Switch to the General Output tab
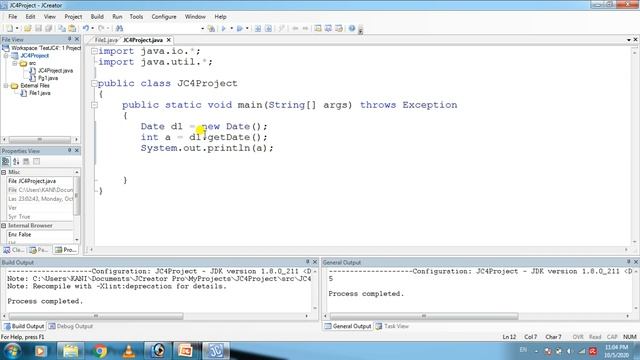 pos(348,326)
